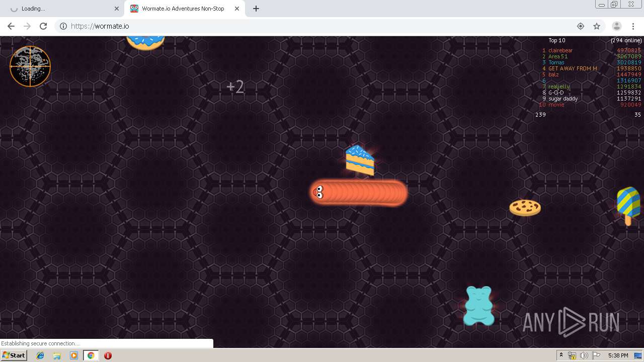Image resolution: width=644 pixels, height=362 pixels.
Task: Open a new browser tab
Action: point(256,9)
